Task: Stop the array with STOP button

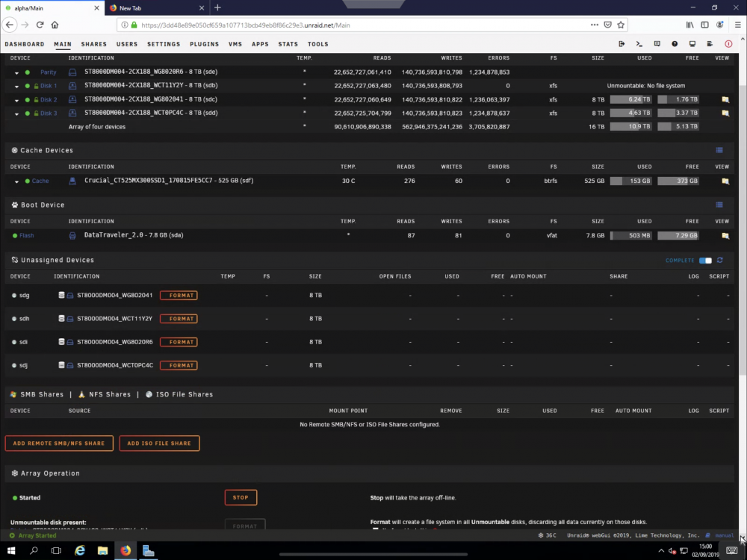Action: point(241,497)
